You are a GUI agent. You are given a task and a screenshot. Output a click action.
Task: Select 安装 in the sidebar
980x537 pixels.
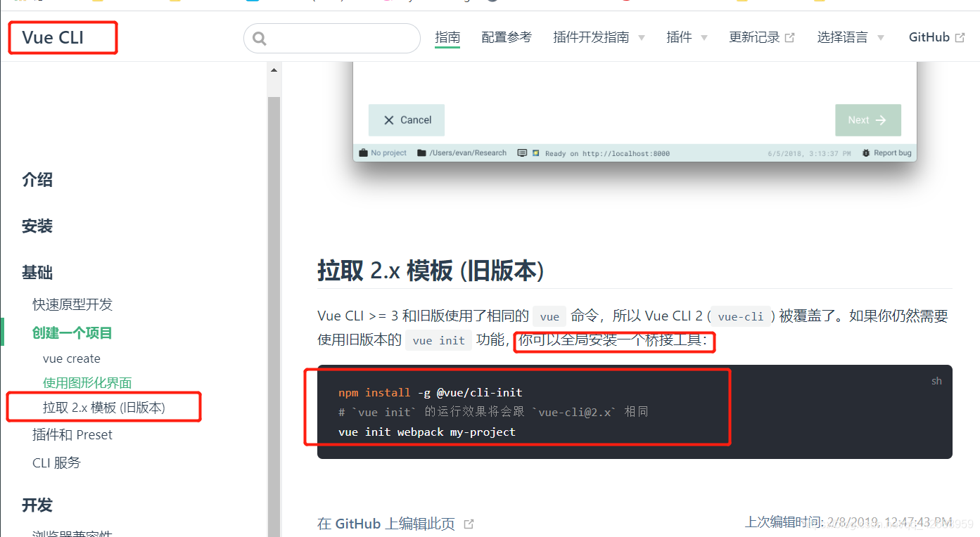[x=37, y=226]
